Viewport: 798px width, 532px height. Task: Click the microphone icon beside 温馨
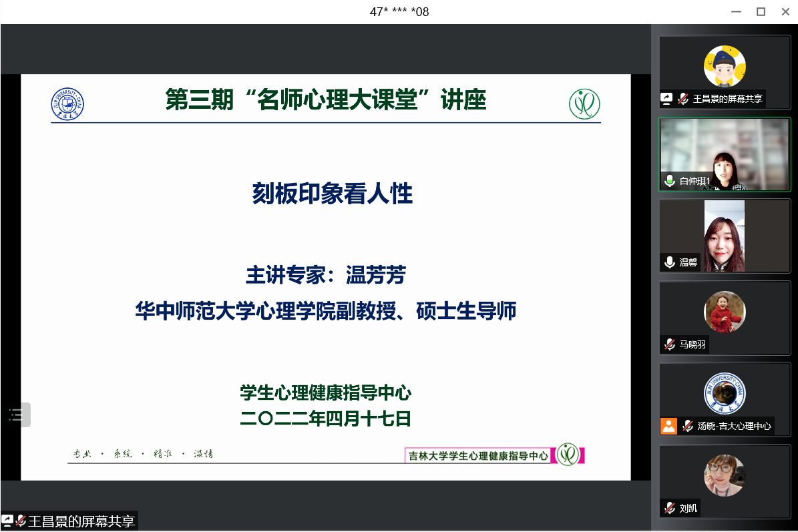tap(670, 262)
